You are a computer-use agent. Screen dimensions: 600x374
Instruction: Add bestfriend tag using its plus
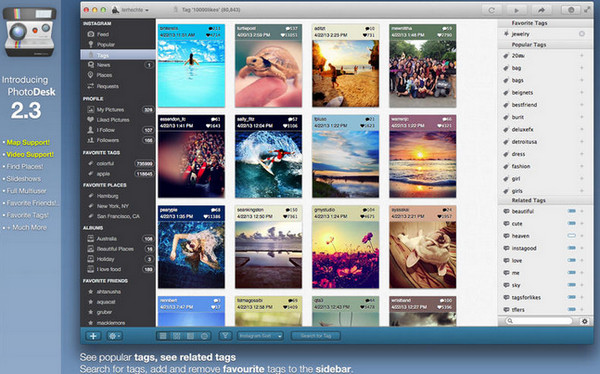click(582, 105)
